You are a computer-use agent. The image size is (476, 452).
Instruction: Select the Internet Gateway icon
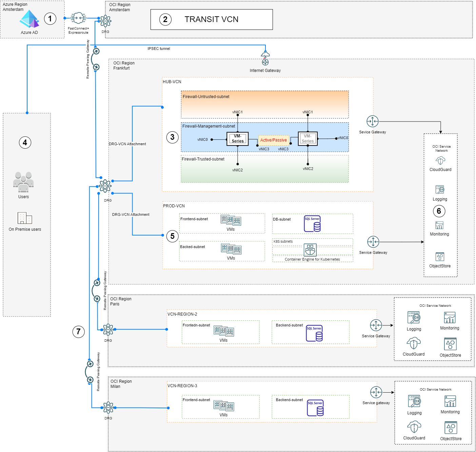pyautogui.click(x=265, y=62)
